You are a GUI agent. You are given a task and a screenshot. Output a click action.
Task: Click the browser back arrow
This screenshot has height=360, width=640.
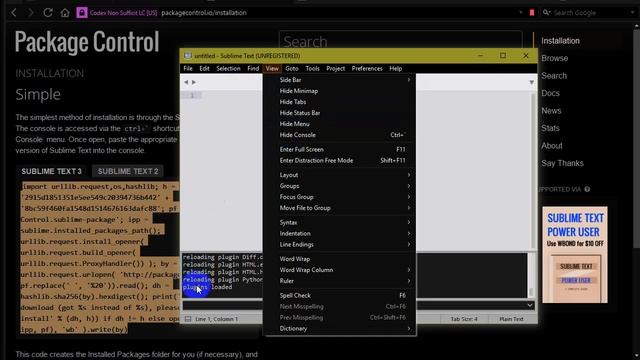coord(14,13)
